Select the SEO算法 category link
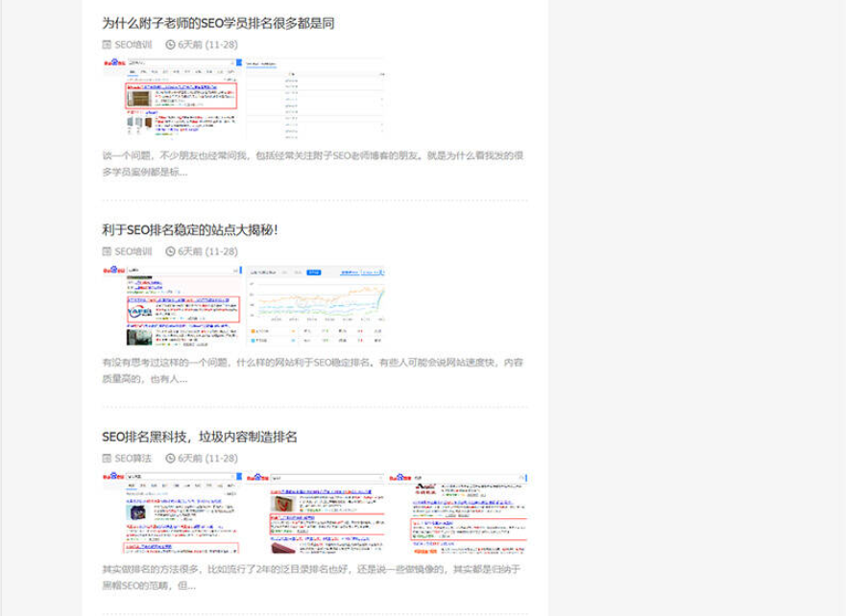The image size is (846, 616). (x=133, y=459)
